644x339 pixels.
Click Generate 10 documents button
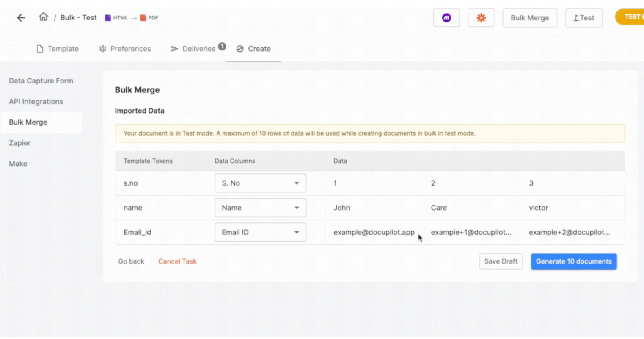pyautogui.click(x=574, y=261)
